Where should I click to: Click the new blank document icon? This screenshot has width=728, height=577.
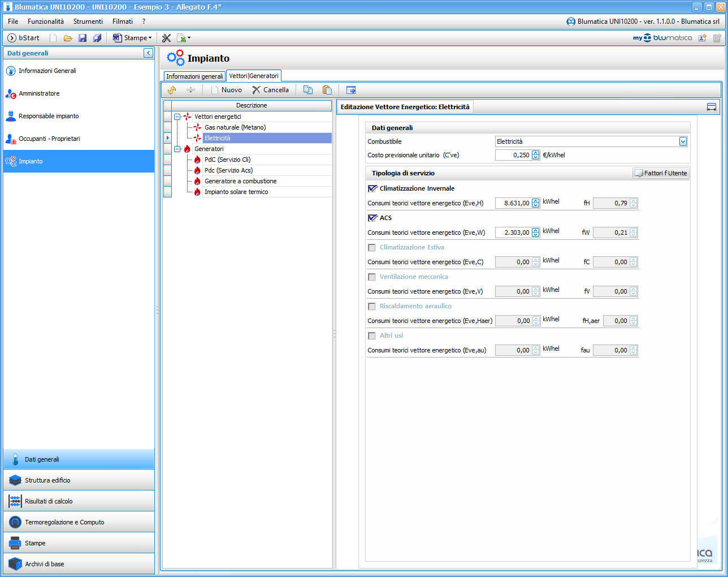53,38
